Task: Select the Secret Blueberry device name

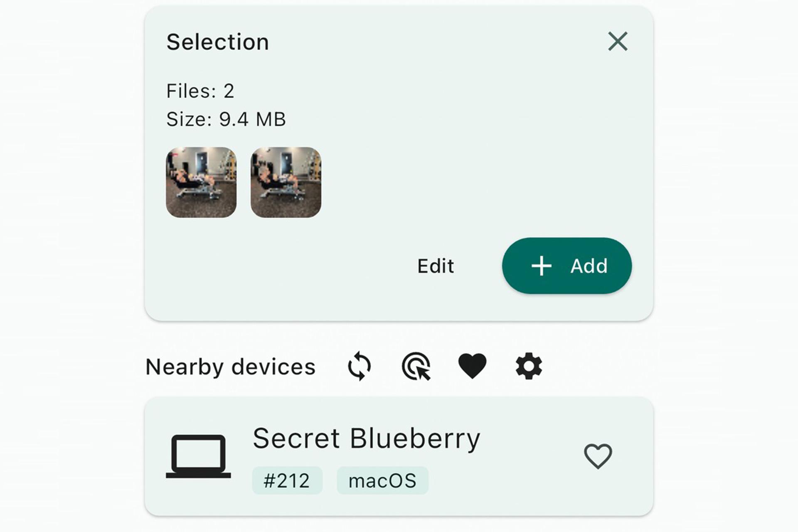Action: [x=367, y=438]
